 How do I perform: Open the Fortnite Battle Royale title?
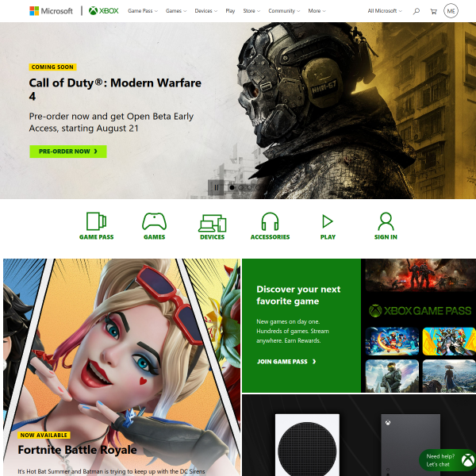click(77, 450)
